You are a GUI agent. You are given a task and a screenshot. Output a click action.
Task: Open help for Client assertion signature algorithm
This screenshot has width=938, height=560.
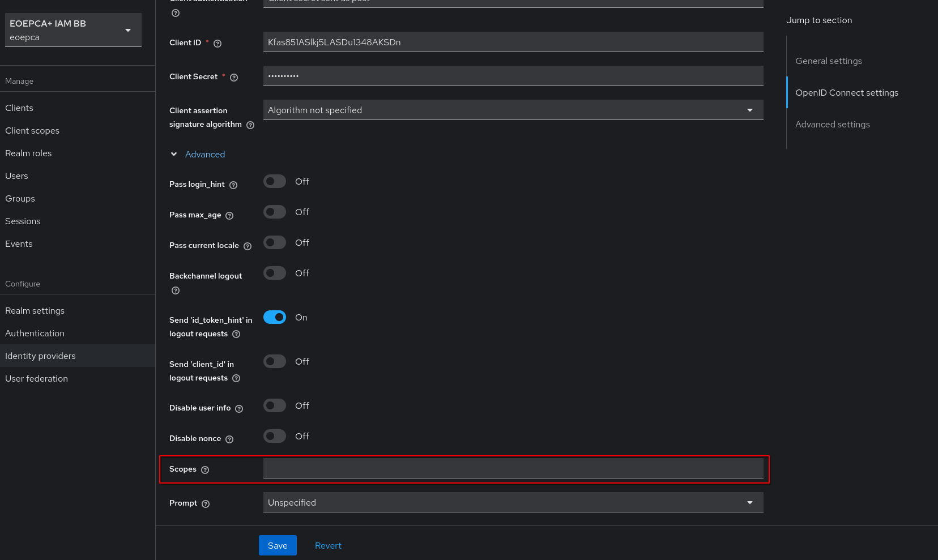click(x=250, y=125)
